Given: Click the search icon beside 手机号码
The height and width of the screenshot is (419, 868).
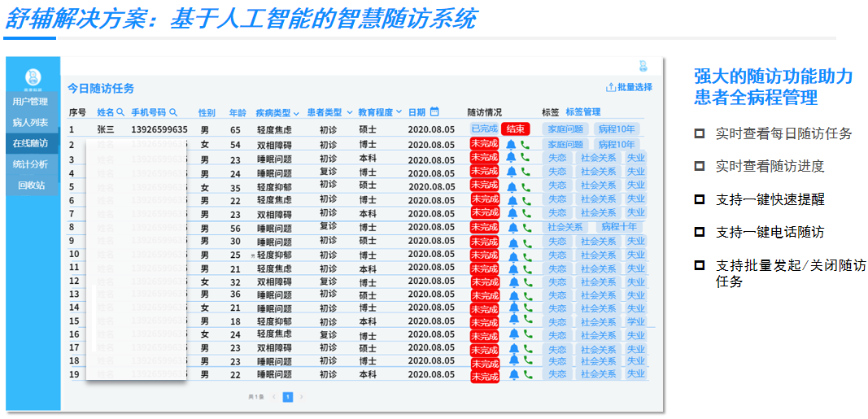Looking at the screenshot, I should tap(173, 112).
